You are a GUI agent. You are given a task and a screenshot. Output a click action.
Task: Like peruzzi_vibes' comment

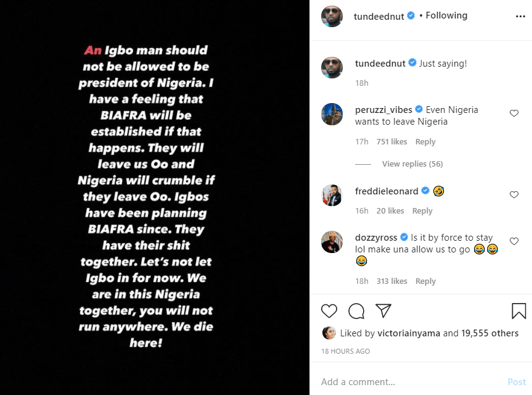pyautogui.click(x=514, y=113)
